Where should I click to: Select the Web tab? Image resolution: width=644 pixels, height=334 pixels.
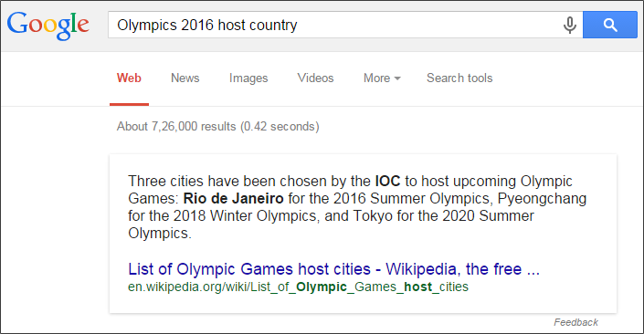click(129, 78)
